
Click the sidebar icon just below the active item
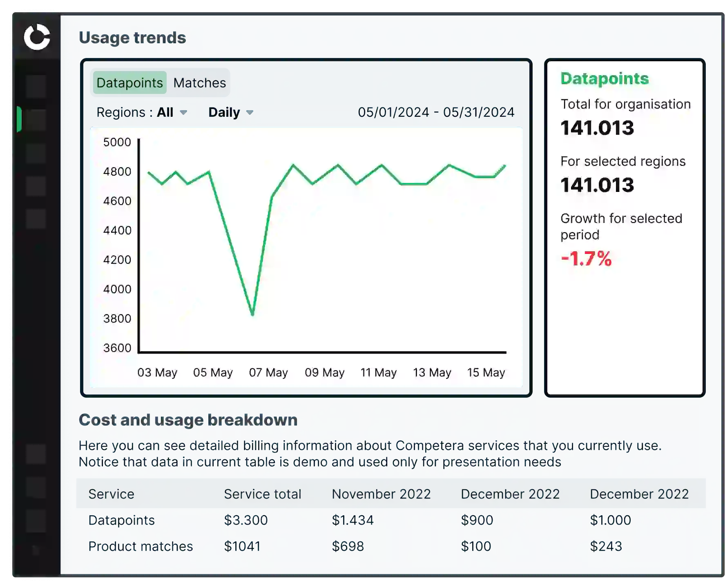point(36,153)
